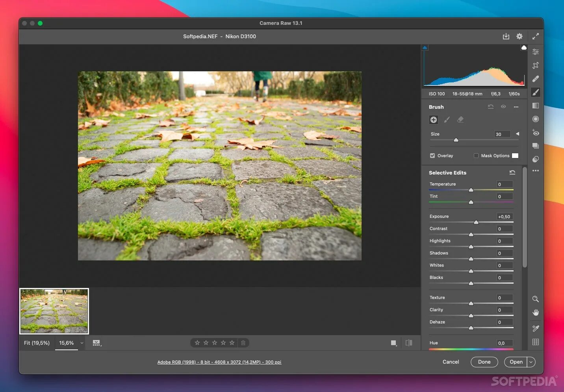Viewport: 564px width, 392px height.
Task: Select the Spot Removal bandage tool
Action: pyautogui.click(x=536, y=79)
